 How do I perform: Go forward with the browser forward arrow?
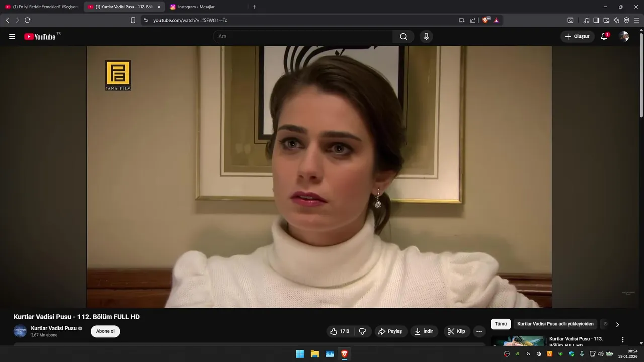tap(17, 20)
